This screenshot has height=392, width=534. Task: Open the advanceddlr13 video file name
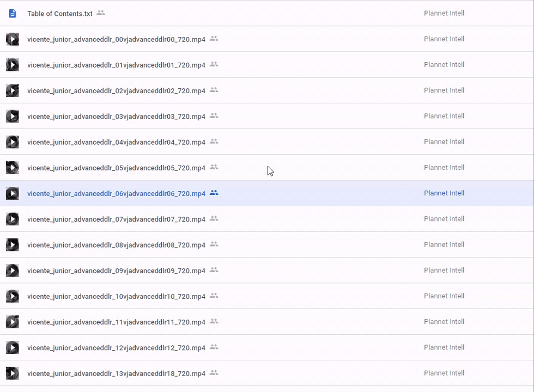116,373
